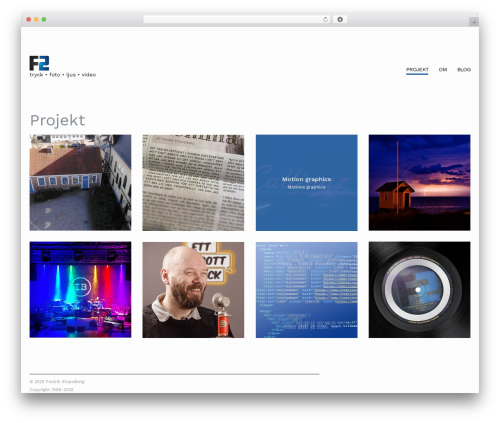Open the bearded man with microphone thumbnail
The height and width of the screenshot is (423, 500).
(193, 290)
